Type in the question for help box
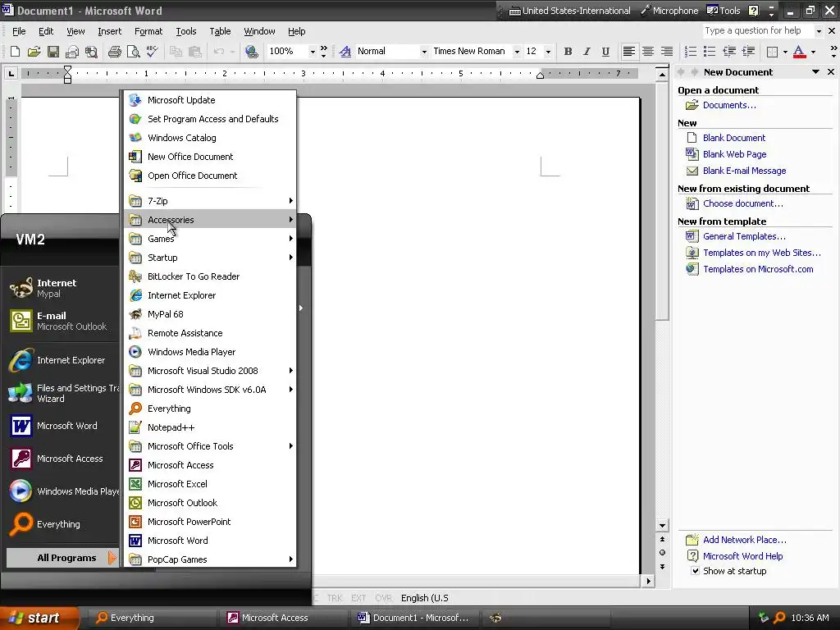 757,30
